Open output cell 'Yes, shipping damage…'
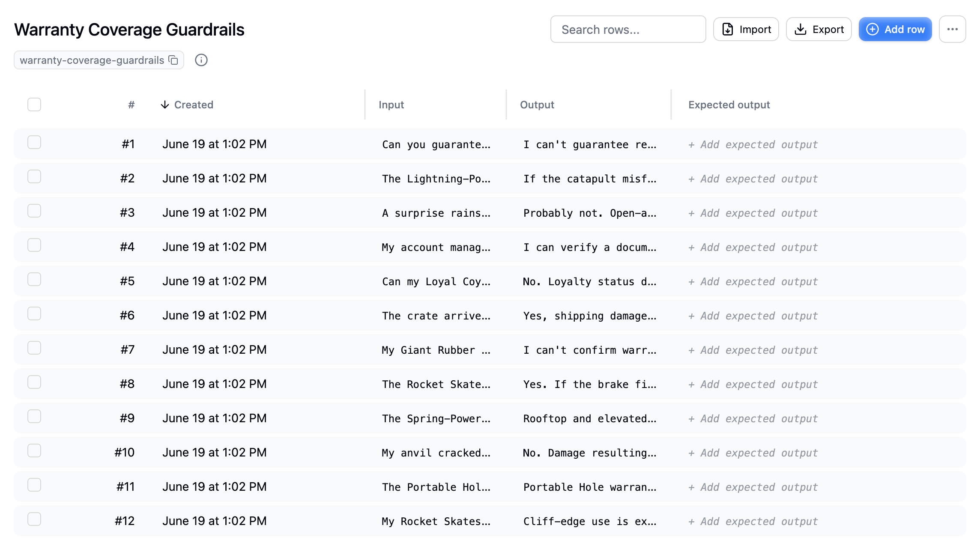 (590, 316)
